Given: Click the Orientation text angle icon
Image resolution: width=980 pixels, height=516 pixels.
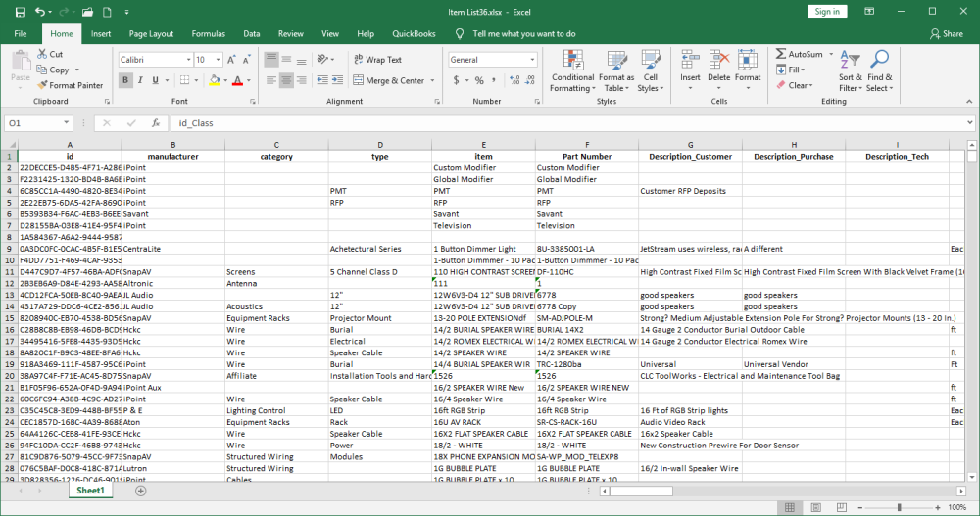Looking at the screenshot, I should coord(322,60).
